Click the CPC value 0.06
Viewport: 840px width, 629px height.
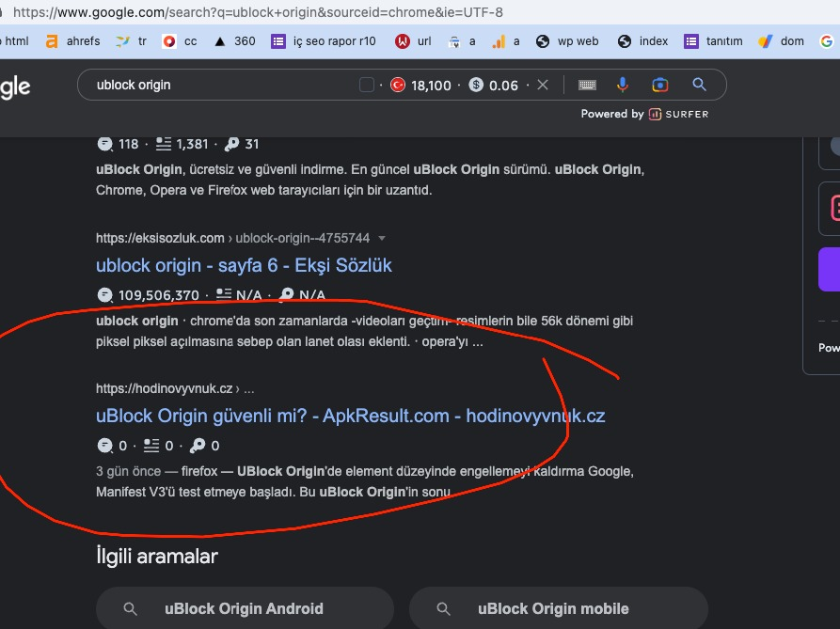click(503, 86)
